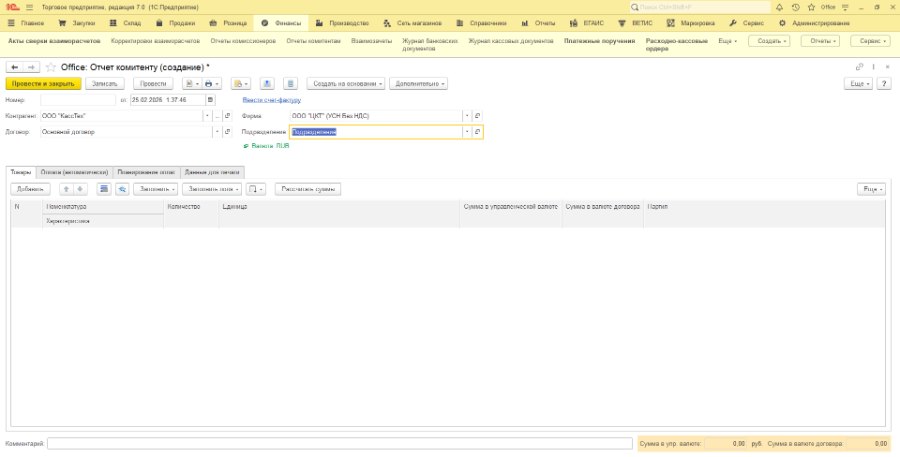The height and width of the screenshot is (457, 900).
Task: Select the Товары tab
Action: [21, 172]
